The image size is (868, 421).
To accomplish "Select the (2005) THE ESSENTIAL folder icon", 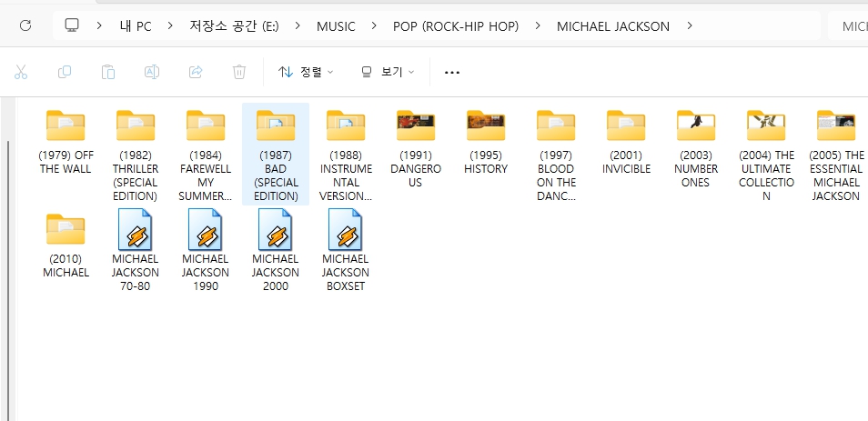I will click(836, 125).
